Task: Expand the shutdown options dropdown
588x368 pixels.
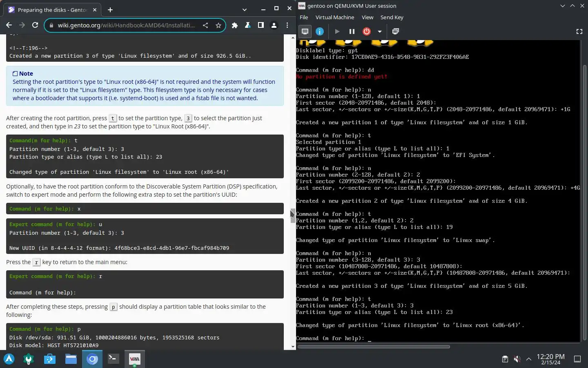Action: coord(380,31)
